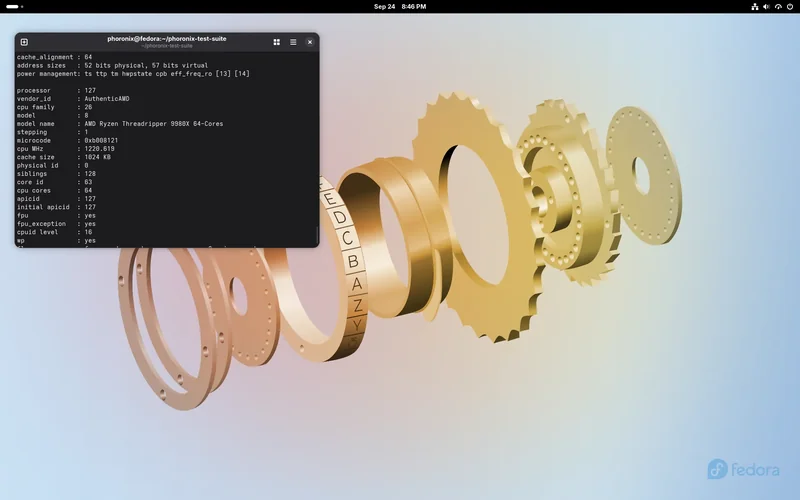Click terminal title phoronix@fedora:~/phoronix-test-suite
This screenshot has width=800, height=500.
167,39
